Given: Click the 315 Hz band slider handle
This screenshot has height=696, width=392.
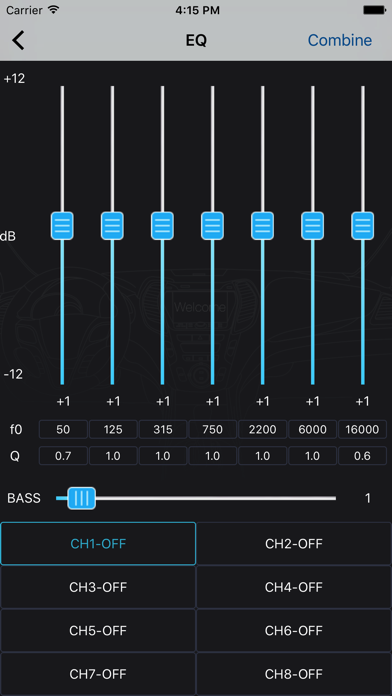Looking at the screenshot, I should point(162,226).
